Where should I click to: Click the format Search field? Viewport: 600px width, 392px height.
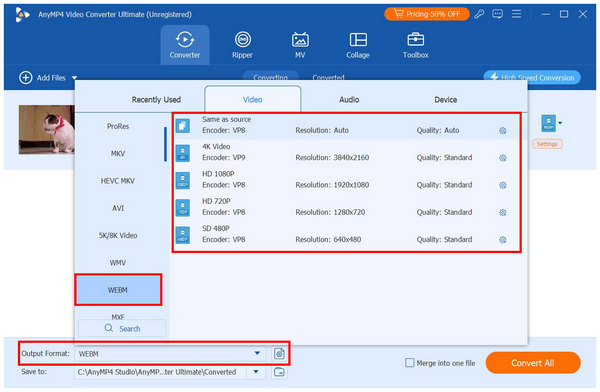[122, 328]
